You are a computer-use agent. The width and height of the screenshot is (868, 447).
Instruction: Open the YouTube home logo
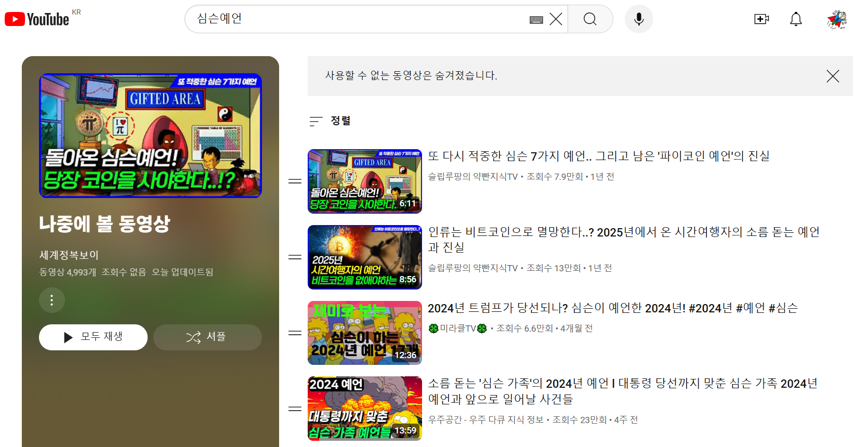tap(37, 19)
